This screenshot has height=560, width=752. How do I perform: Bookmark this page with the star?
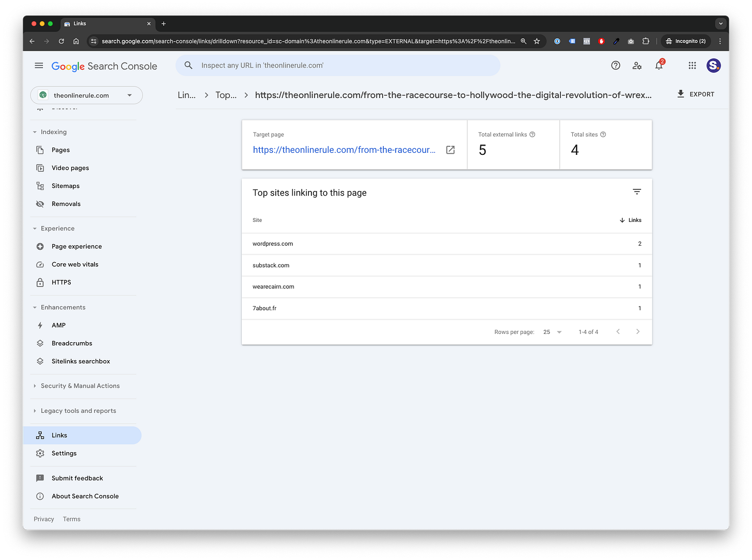coord(537,41)
